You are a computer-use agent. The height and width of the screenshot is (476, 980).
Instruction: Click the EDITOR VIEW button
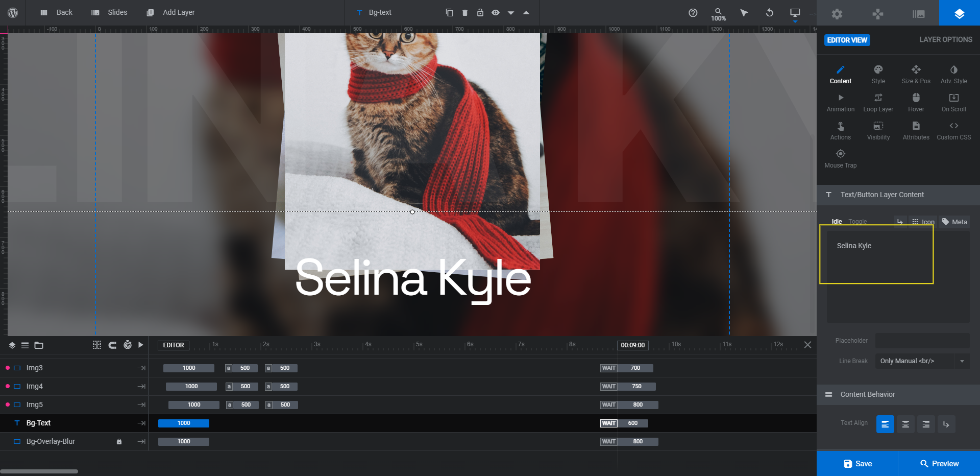847,40
